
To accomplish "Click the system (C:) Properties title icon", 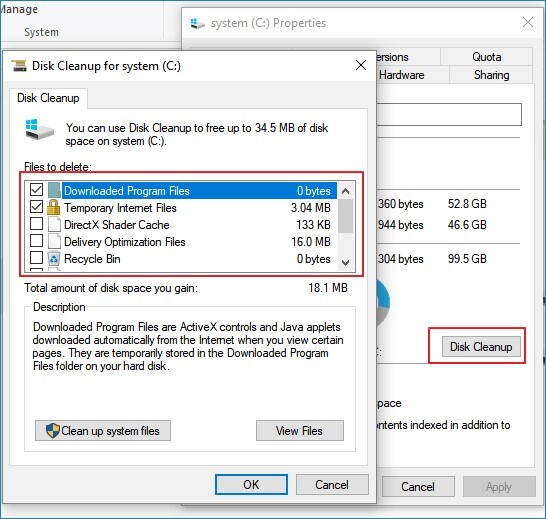I will pos(197,24).
